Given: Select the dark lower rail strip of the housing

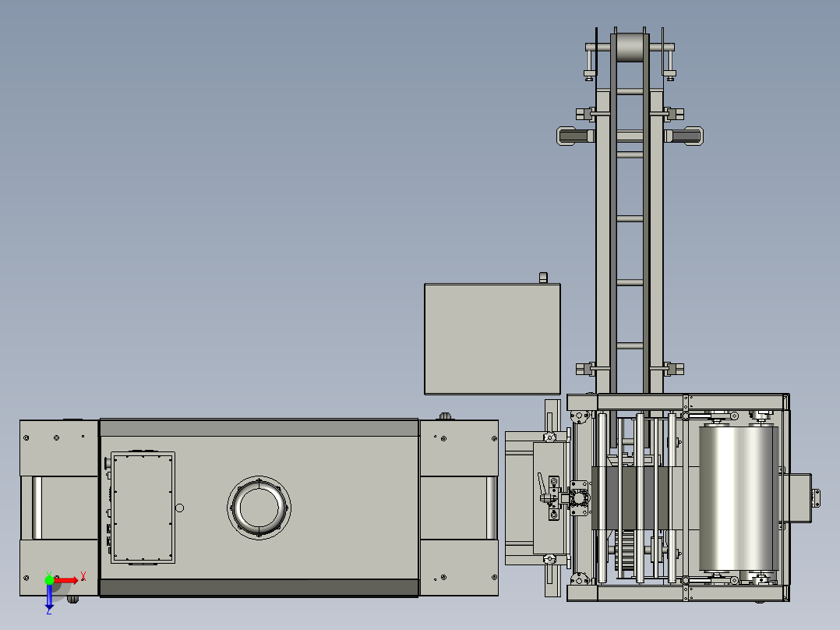Looking at the screenshot, I should click(259, 587).
